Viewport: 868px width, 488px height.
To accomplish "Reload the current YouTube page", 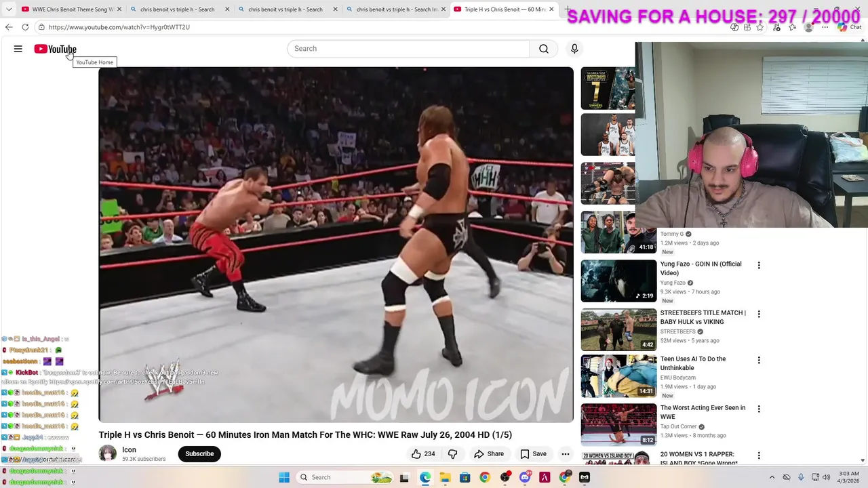I will coord(25,27).
